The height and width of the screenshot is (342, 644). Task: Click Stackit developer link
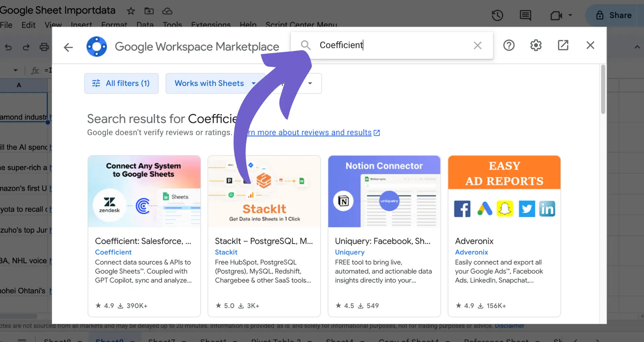[226, 252]
